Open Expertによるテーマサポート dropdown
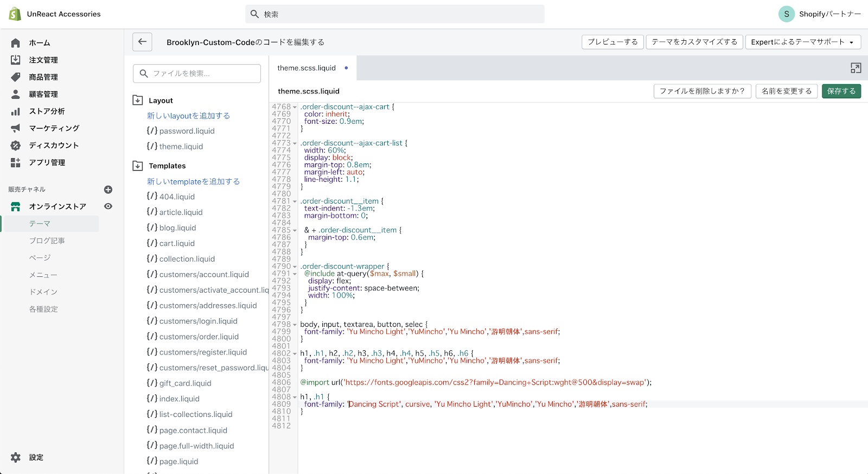 point(803,42)
